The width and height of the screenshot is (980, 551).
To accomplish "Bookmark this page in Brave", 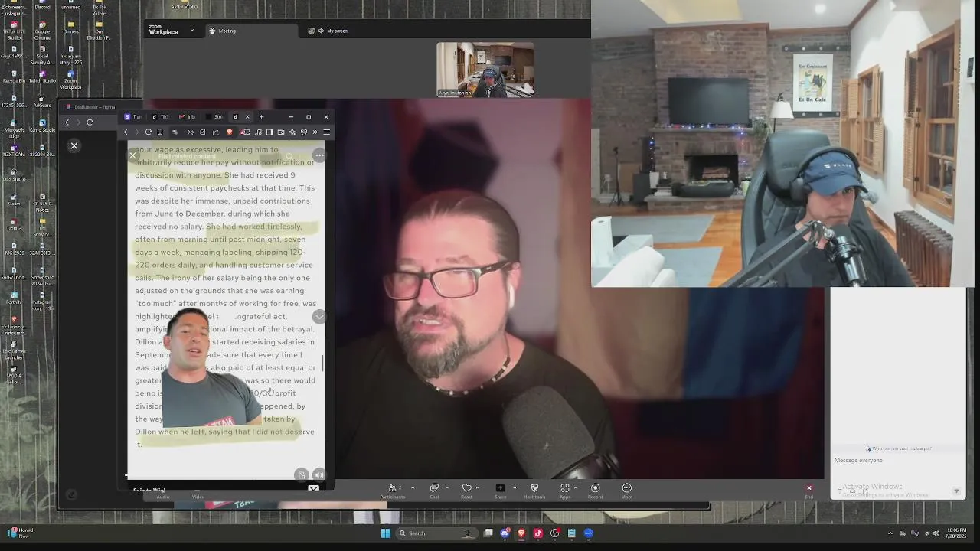I will (x=160, y=132).
